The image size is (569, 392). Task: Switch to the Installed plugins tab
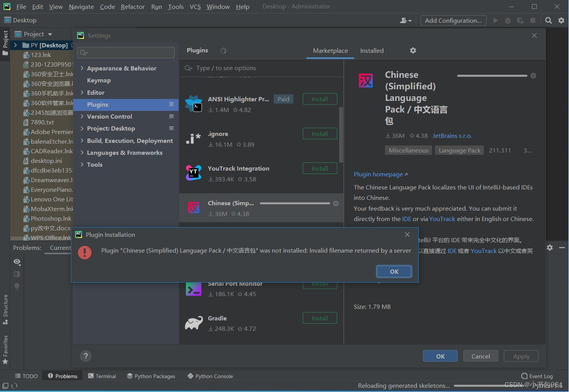click(x=372, y=50)
